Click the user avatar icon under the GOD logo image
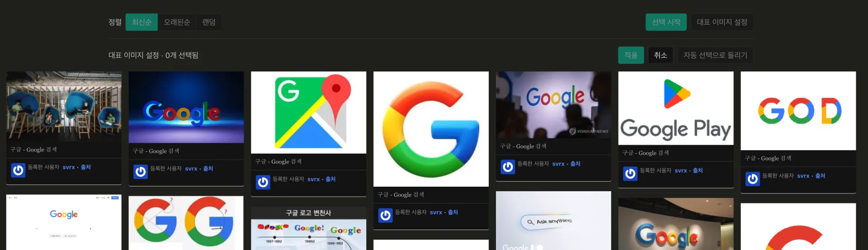Viewport: 868px width, 250px height. [753, 179]
